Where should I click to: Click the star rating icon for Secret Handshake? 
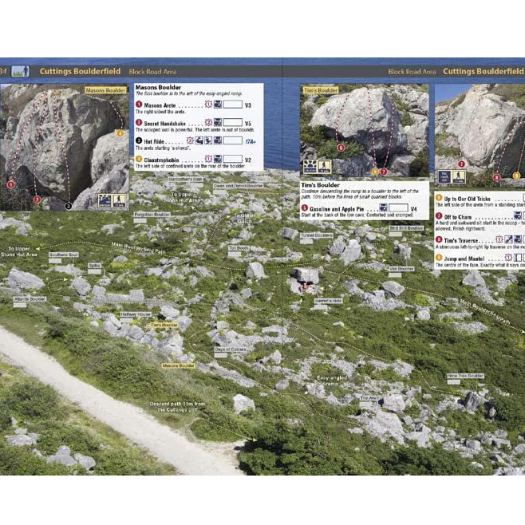click(208, 123)
